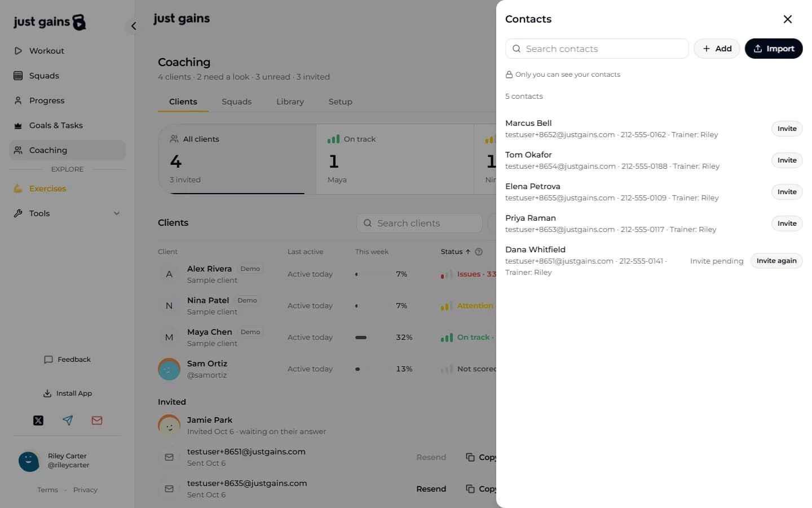812x508 pixels.
Task: Click the Import contacts button
Action: [774, 49]
